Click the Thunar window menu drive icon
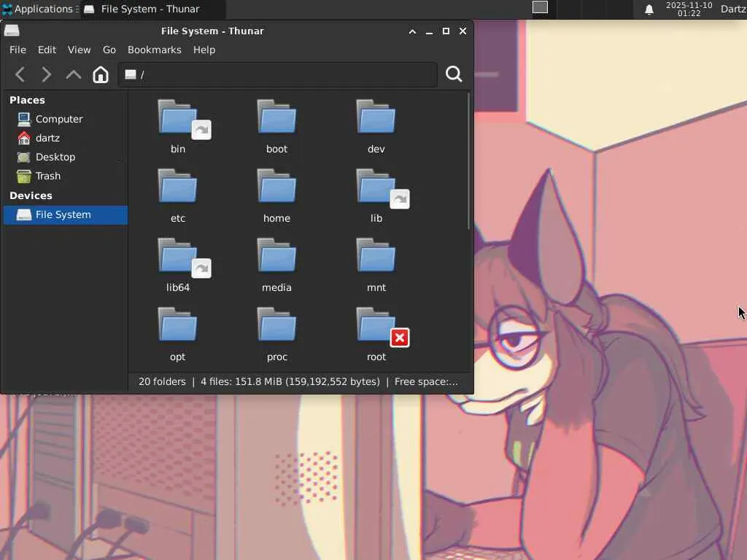Viewport: 747px width, 560px height. pos(12,31)
